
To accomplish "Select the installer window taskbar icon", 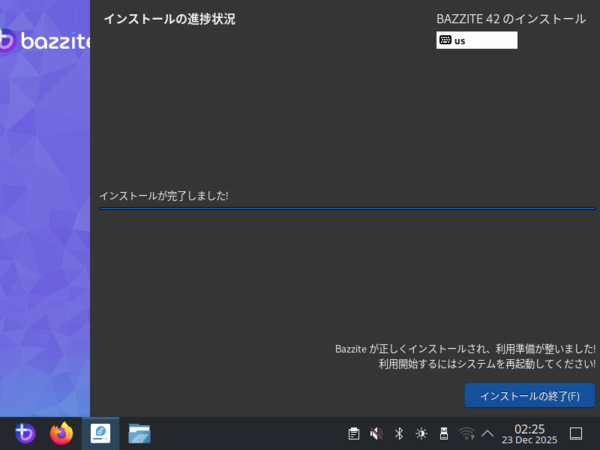I will point(100,433).
